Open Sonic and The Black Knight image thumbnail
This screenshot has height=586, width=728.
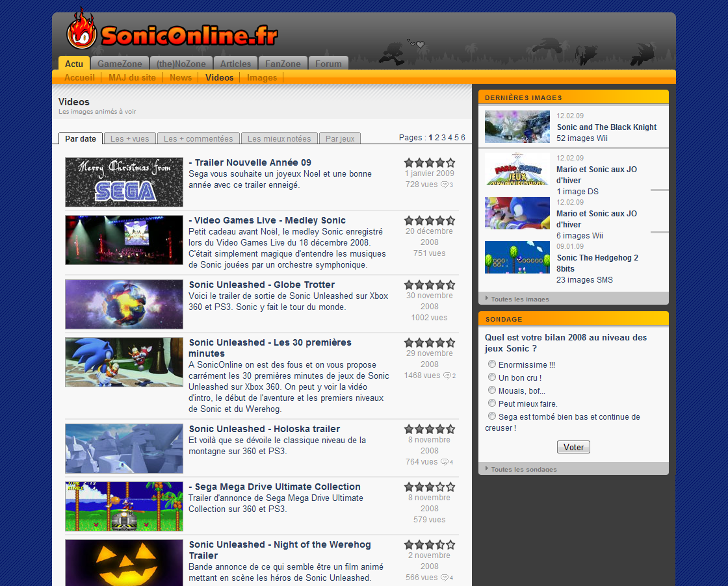(x=517, y=127)
